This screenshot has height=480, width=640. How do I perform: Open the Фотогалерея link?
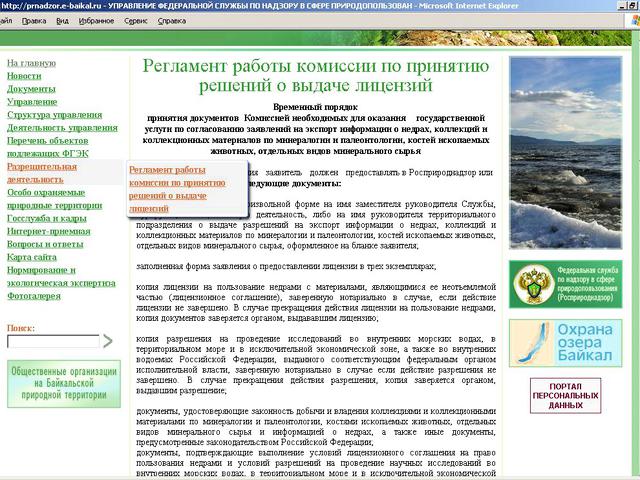(x=33, y=296)
